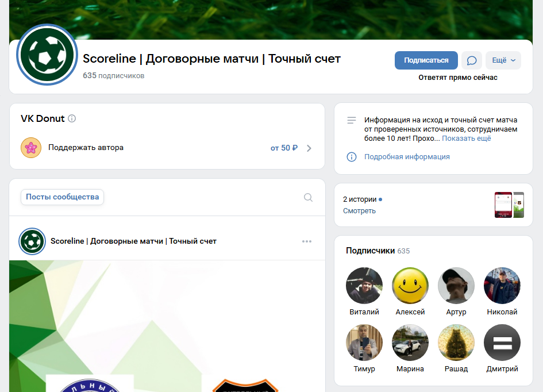Open the Поддержать автора chevron arrow

(x=309, y=148)
